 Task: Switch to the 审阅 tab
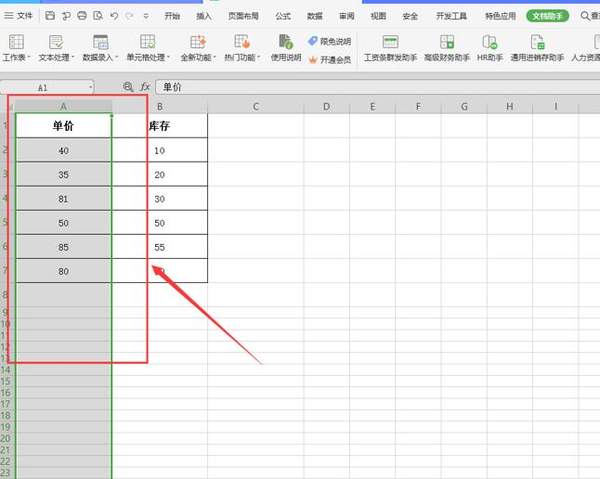pyautogui.click(x=347, y=16)
